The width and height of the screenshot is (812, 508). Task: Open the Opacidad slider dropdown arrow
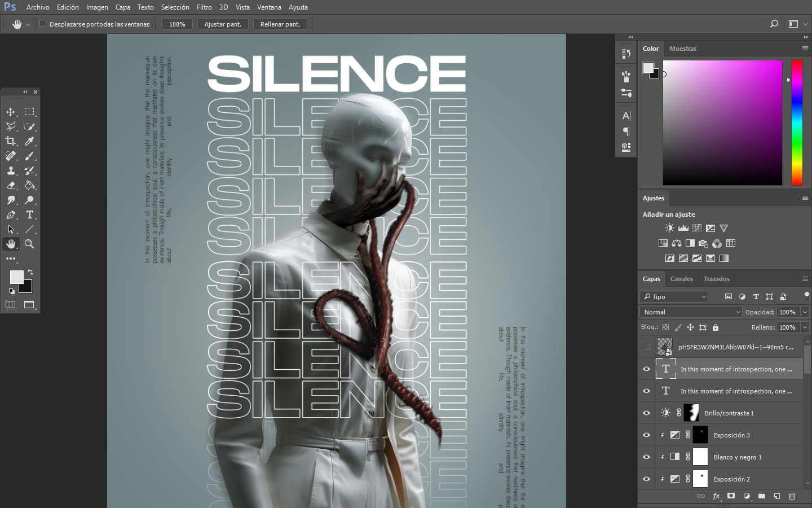(x=805, y=312)
